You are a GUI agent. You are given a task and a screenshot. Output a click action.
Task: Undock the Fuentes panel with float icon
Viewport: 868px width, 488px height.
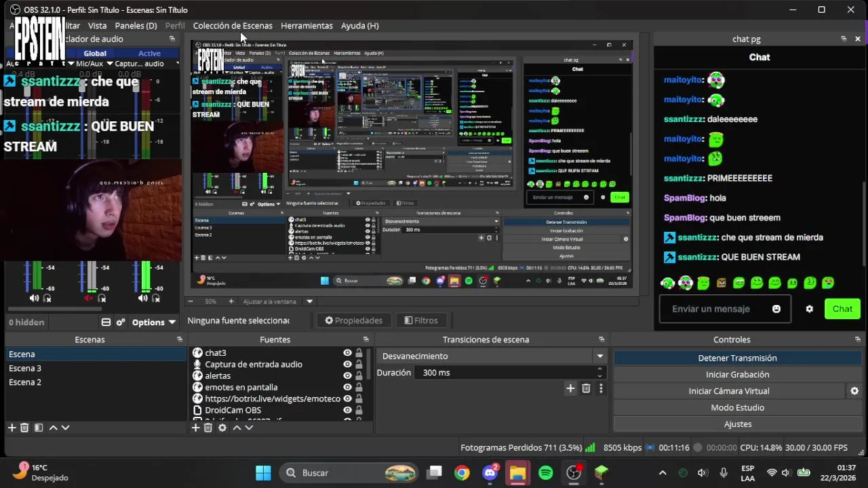click(366, 340)
